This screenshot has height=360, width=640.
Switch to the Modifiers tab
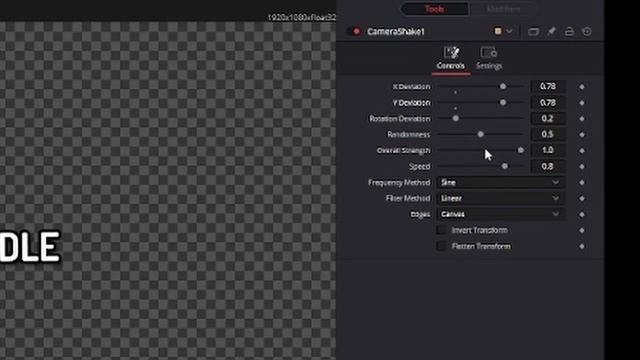[x=503, y=9]
